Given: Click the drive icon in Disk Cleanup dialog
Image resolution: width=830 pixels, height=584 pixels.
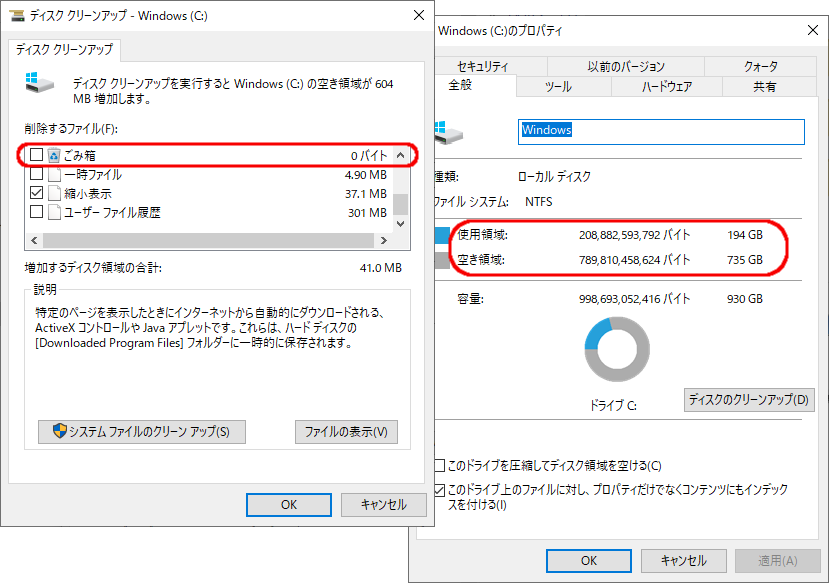Looking at the screenshot, I should [x=40, y=83].
